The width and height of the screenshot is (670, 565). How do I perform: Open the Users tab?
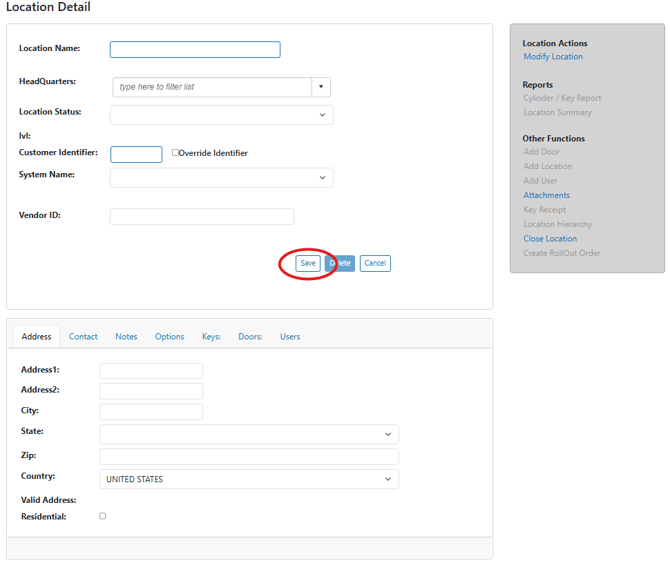[x=290, y=337]
